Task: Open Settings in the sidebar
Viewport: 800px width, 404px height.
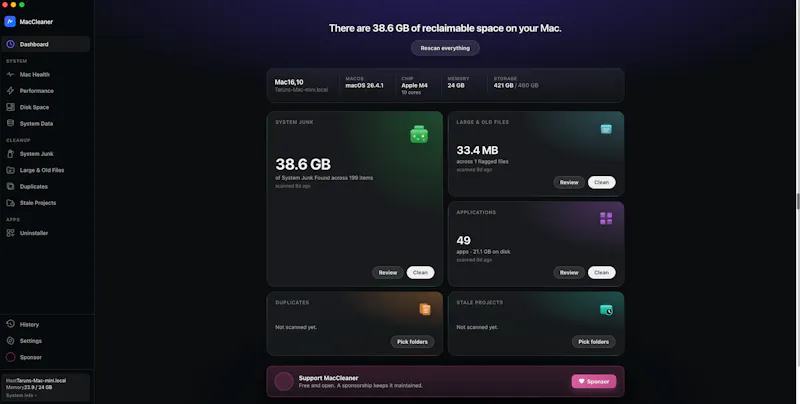Action: point(45,341)
